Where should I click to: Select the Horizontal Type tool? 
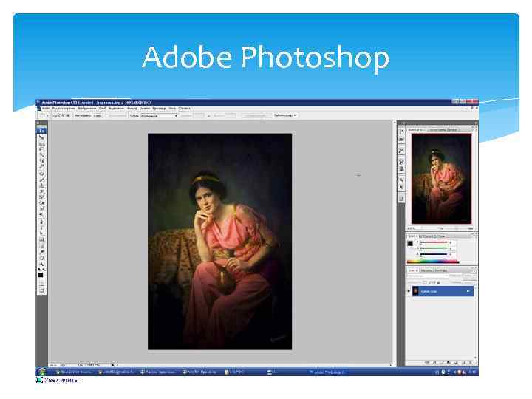[41, 228]
